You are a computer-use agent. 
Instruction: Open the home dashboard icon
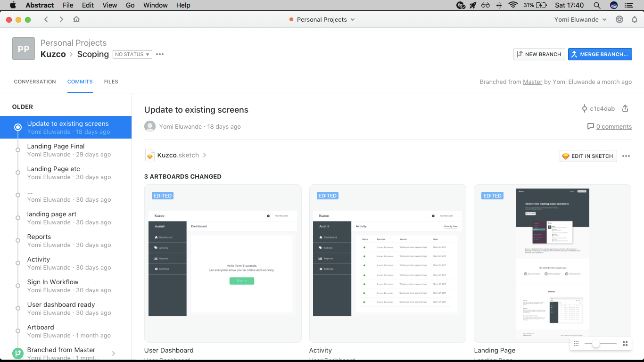[x=76, y=19]
